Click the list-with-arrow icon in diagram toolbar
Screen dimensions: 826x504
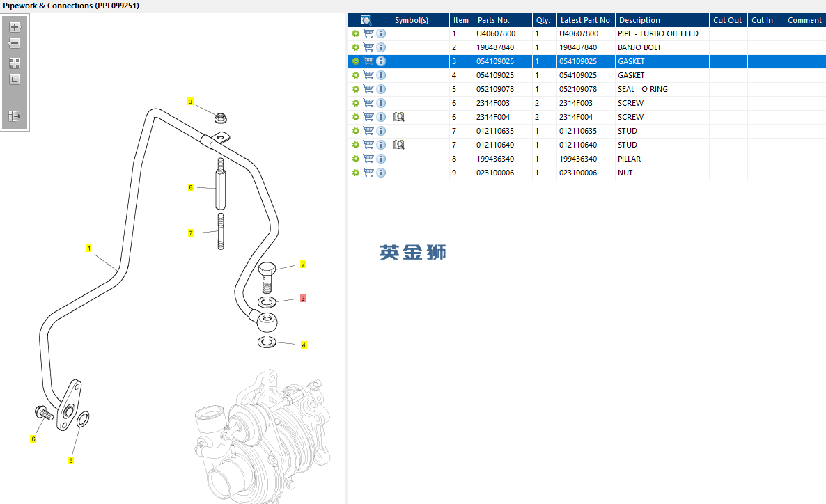coord(15,116)
